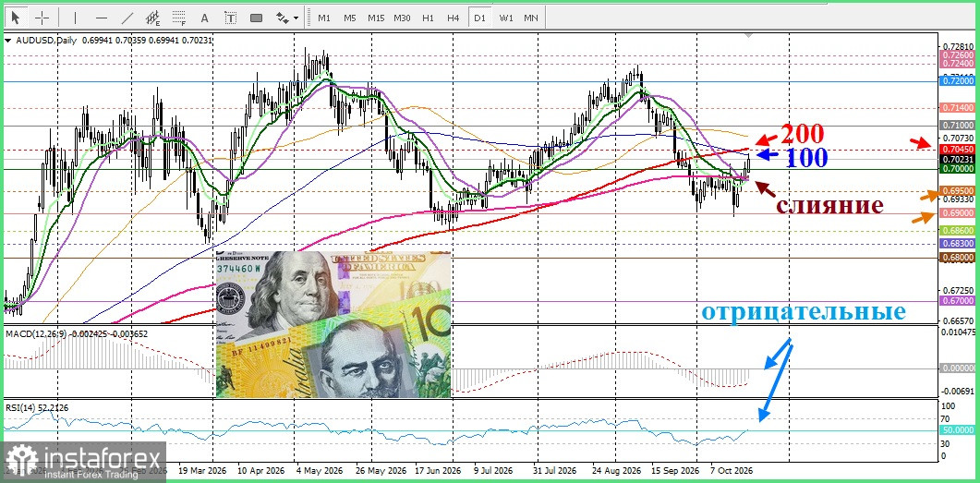Click the 0.70000 green level label

[x=959, y=169]
